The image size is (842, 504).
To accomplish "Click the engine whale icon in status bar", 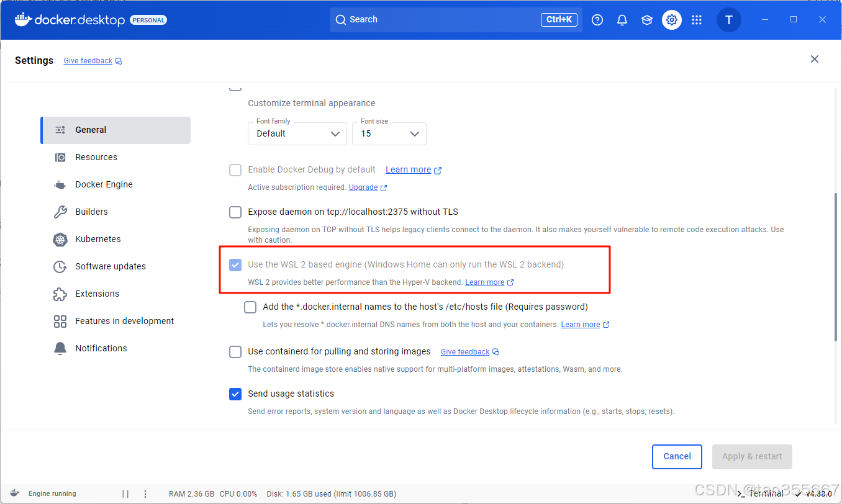I will [15, 494].
